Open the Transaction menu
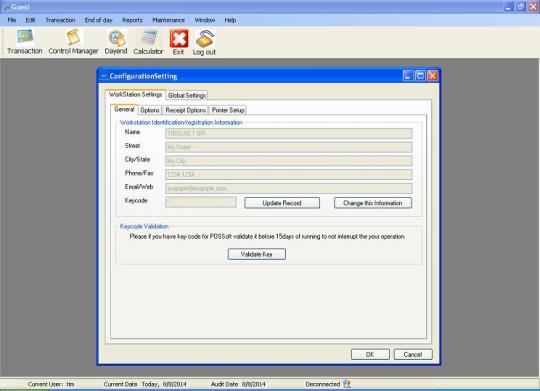This screenshot has height=391, width=540. [60, 20]
